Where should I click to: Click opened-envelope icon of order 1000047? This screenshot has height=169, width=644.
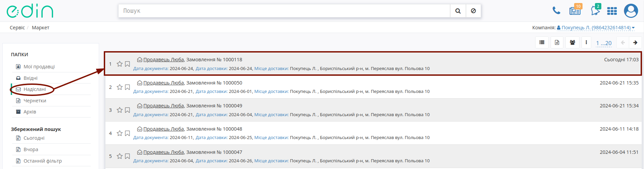140,152
